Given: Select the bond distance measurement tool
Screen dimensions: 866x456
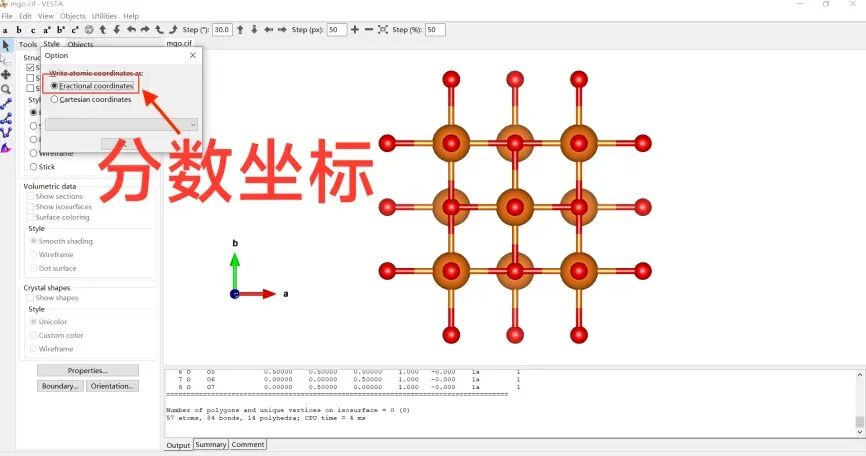Looking at the screenshot, I should point(6,103).
